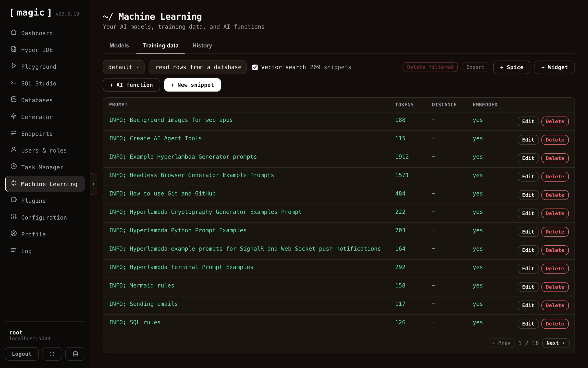Open 'INFO; SQL rules' prompt
Viewport: 588px width, 368px height.
(135, 322)
